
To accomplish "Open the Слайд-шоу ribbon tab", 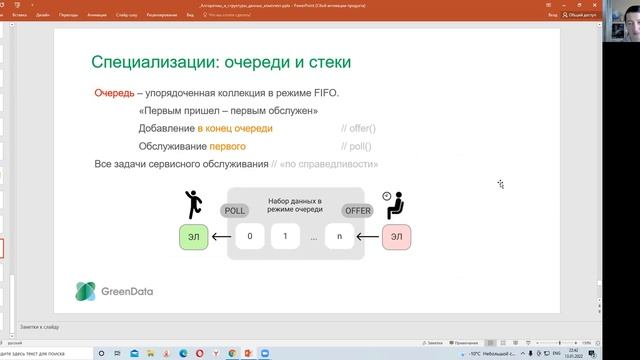I will pos(127,15).
